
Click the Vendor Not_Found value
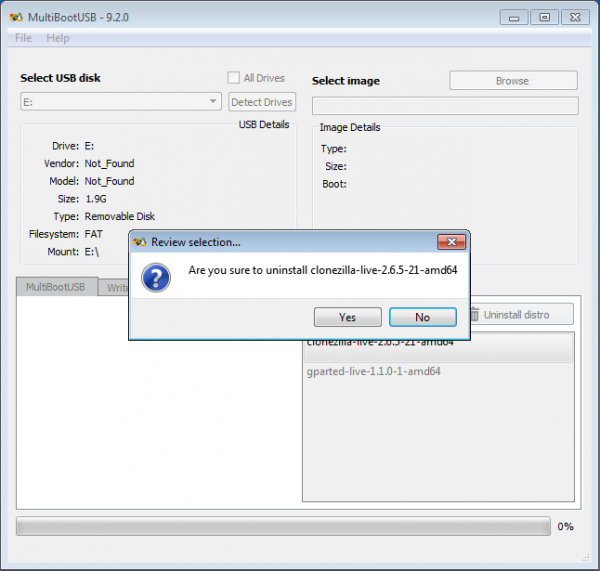click(109, 164)
